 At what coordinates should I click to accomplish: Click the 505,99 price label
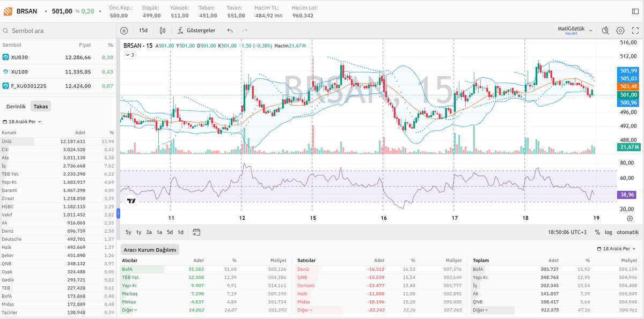click(x=628, y=70)
